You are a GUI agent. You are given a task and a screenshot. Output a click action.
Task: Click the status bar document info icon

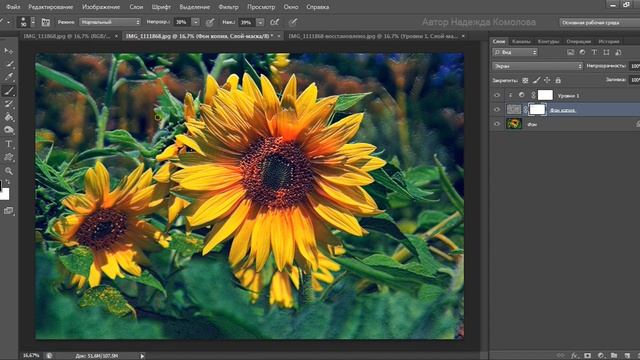tap(49, 356)
